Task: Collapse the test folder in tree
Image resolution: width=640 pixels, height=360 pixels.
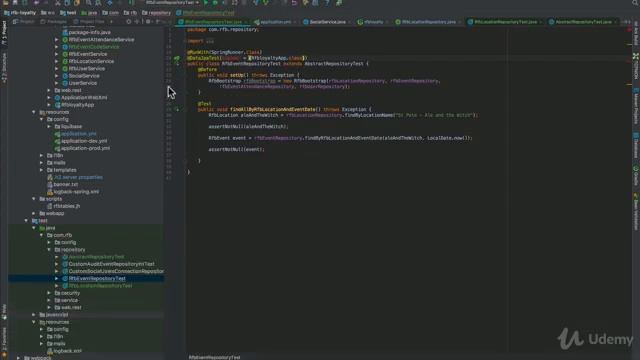Action: [x=26, y=220]
